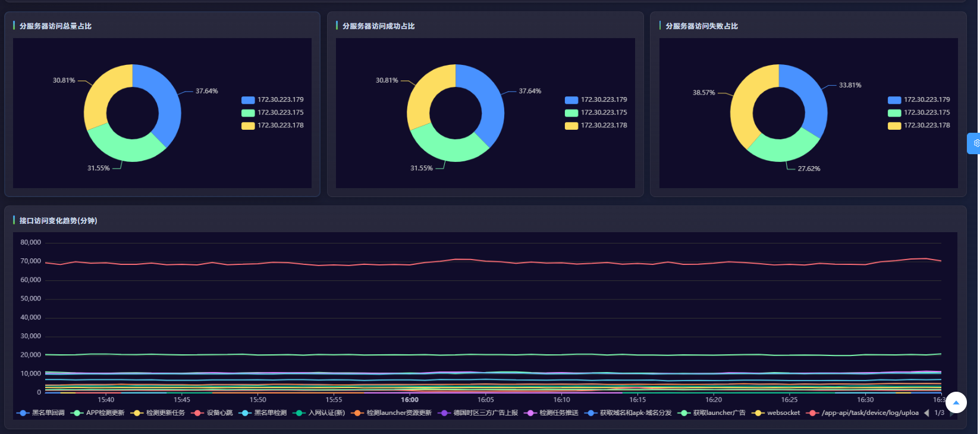Toggle the 设备心跳 legend entry
980x434 pixels.
point(212,413)
